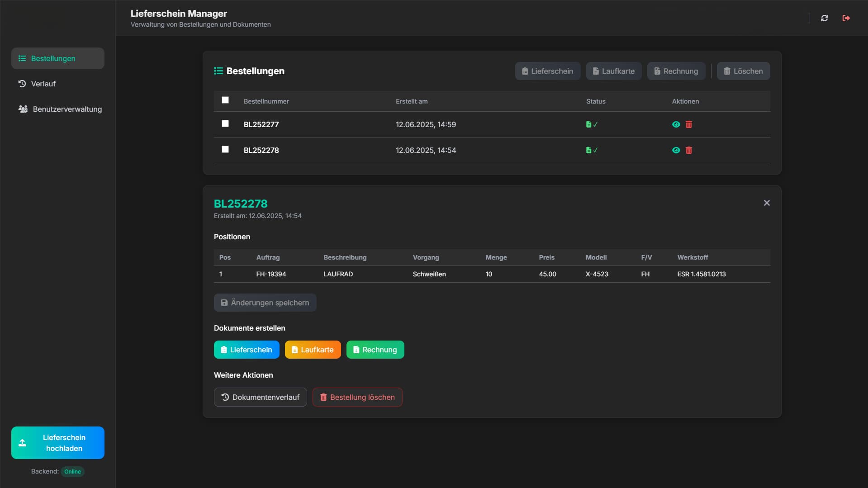This screenshot has height=488, width=868.
Task: Click the upload icon on Lieferschein hochladen
Action: [22, 443]
